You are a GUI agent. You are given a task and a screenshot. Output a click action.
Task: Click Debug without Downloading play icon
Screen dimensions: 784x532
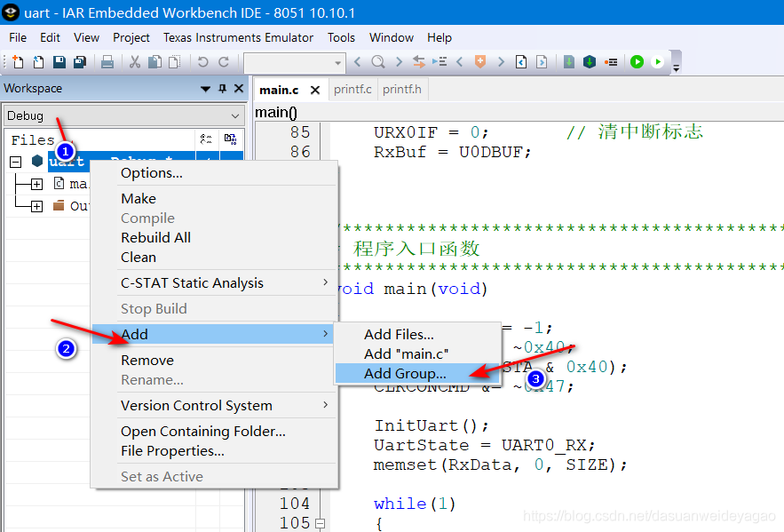click(x=658, y=62)
